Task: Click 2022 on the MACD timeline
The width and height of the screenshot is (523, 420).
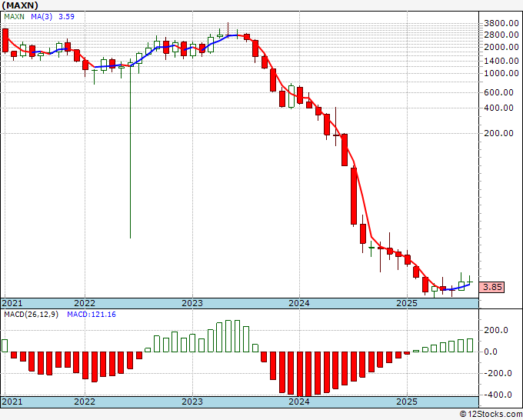Action: 85,402
